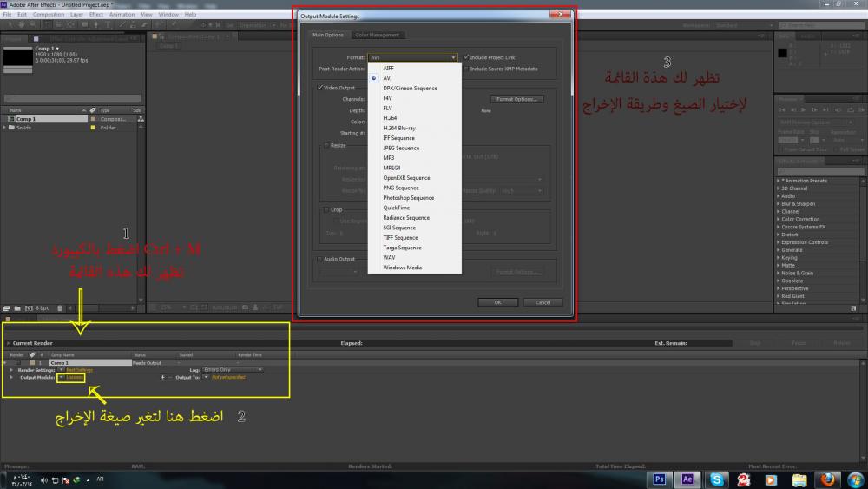Open the Animation menu
The width and height of the screenshot is (868, 489).
[122, 15]
